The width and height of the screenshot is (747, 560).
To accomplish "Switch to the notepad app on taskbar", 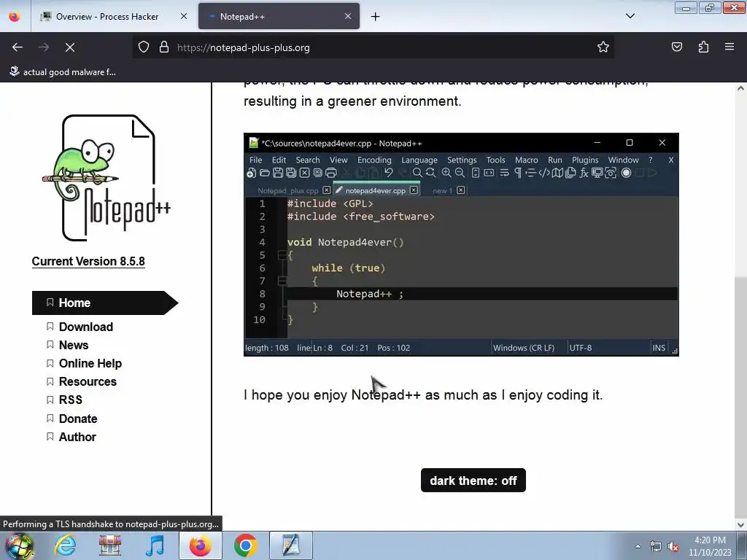I will (291, 545).
